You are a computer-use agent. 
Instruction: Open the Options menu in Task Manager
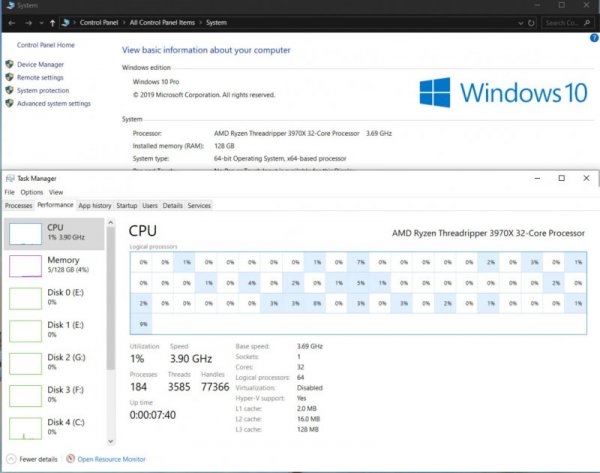tap(32, 192)
